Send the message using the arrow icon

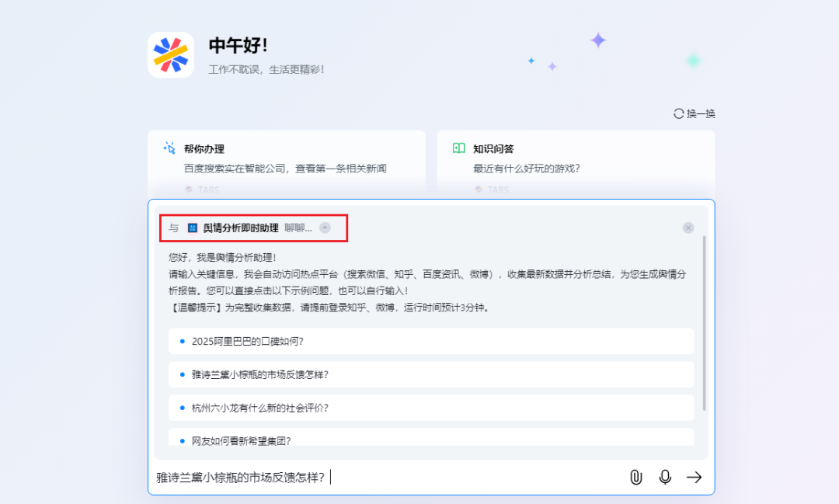[x=694, y=477]
